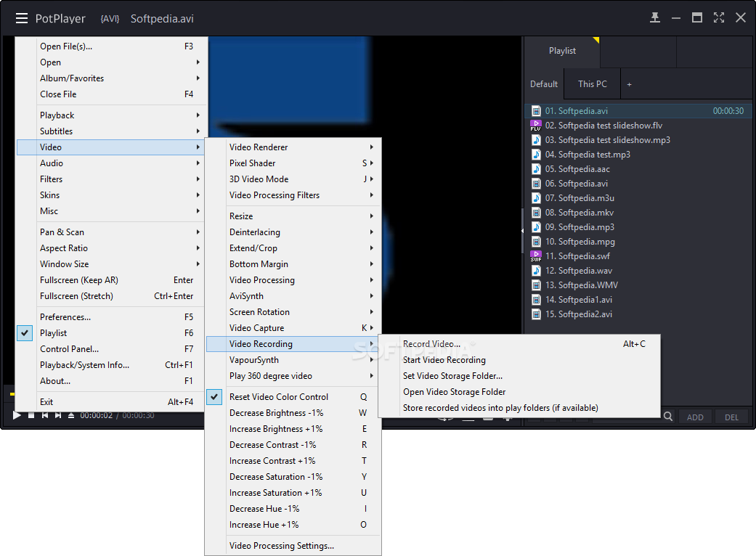Screen dimensions: 756x556
Task: Click video icon of 10. Softpedia.mpg
Action: point(536,242)
